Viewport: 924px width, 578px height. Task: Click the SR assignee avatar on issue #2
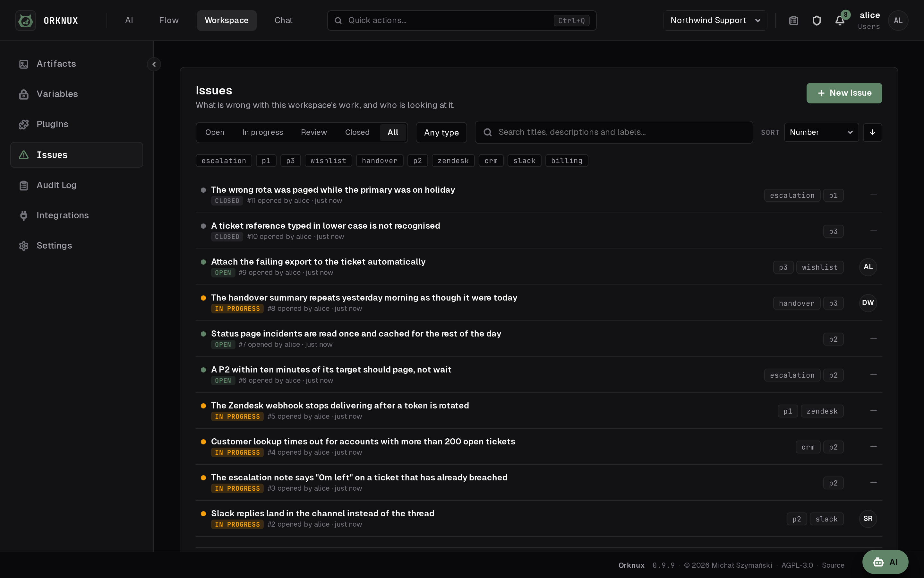[x=868, y=519]
